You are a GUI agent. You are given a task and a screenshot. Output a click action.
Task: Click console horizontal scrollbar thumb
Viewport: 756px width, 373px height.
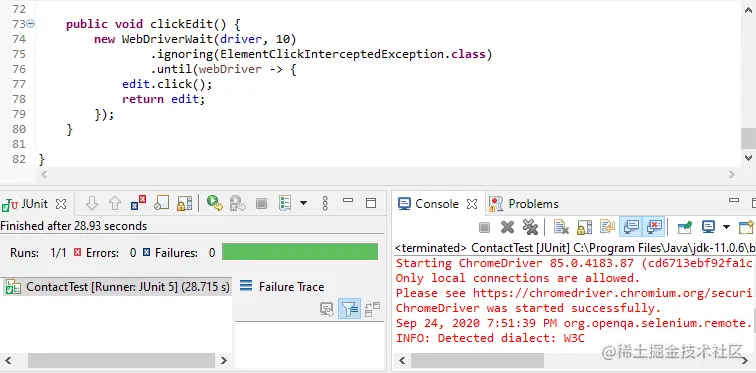click(x=477, y=360)
